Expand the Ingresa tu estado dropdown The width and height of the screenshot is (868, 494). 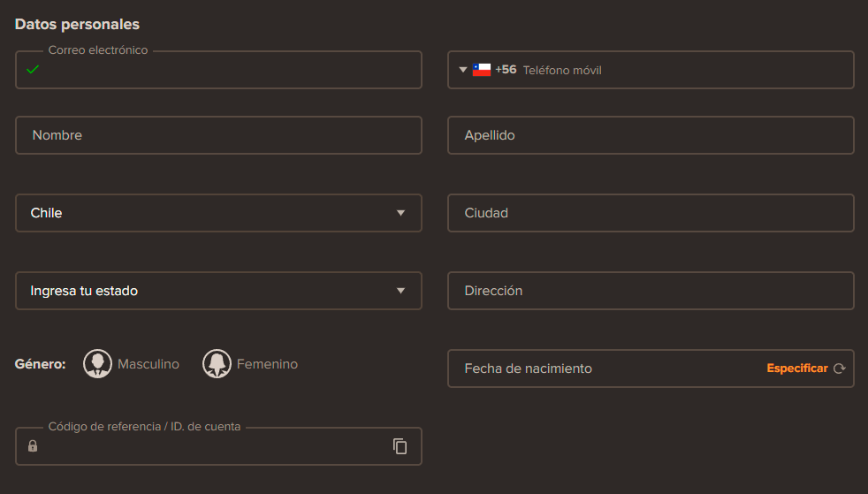pos(218,291)
